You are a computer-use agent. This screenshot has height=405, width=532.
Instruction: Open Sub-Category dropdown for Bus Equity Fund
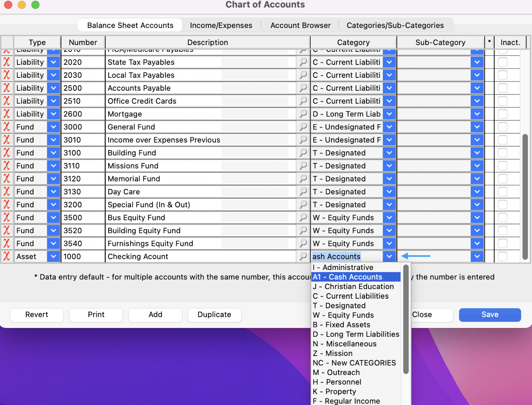click(477, 218)
